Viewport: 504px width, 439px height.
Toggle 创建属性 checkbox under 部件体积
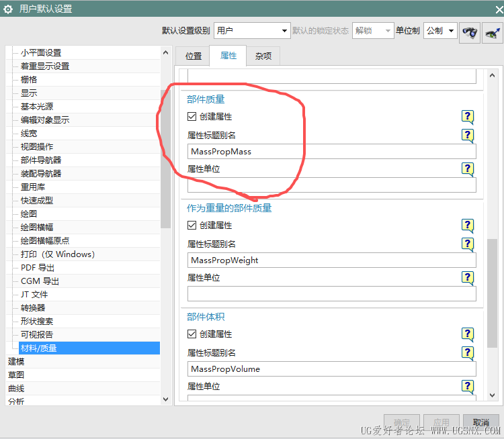pyautogui.click(x=192, y=334)
